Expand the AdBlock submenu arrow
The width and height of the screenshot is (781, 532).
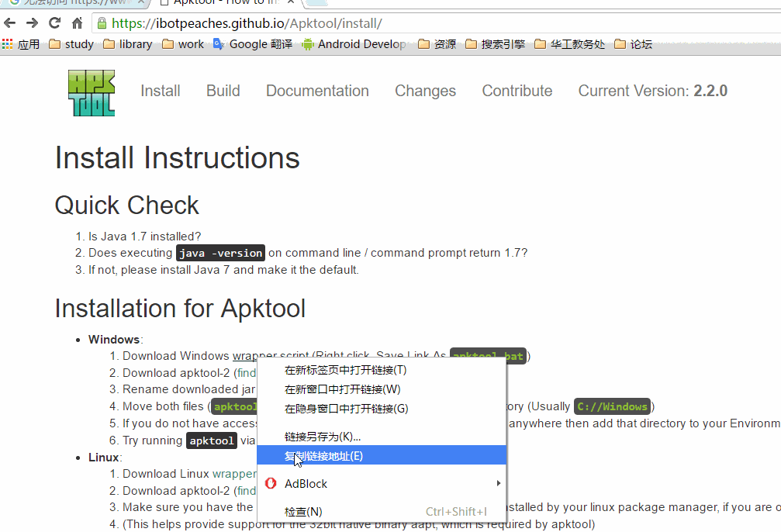[x=498, y=483]
